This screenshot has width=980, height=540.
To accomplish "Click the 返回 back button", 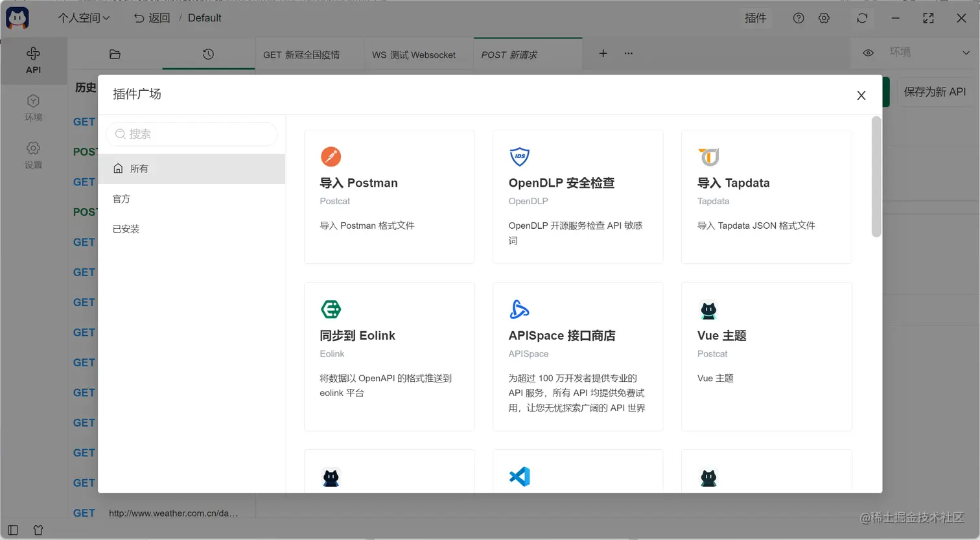I will pyautogui.click(x=152, y=18).
